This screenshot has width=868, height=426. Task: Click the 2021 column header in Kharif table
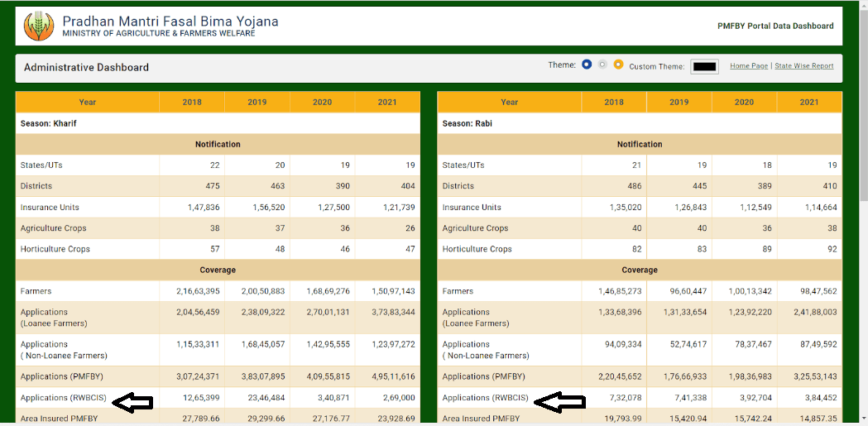point(387,103)
